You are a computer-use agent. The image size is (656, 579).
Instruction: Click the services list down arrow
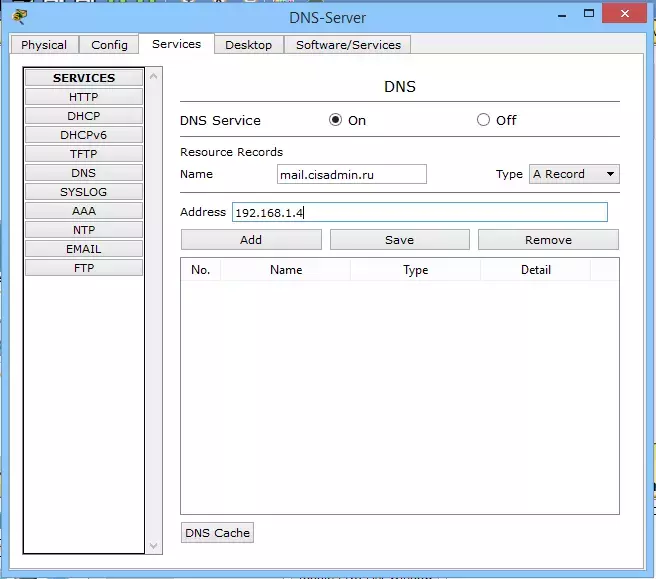pos(154,546)
